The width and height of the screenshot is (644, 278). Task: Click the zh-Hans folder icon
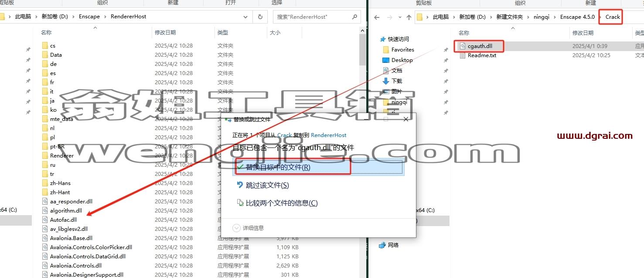(45, 183)
